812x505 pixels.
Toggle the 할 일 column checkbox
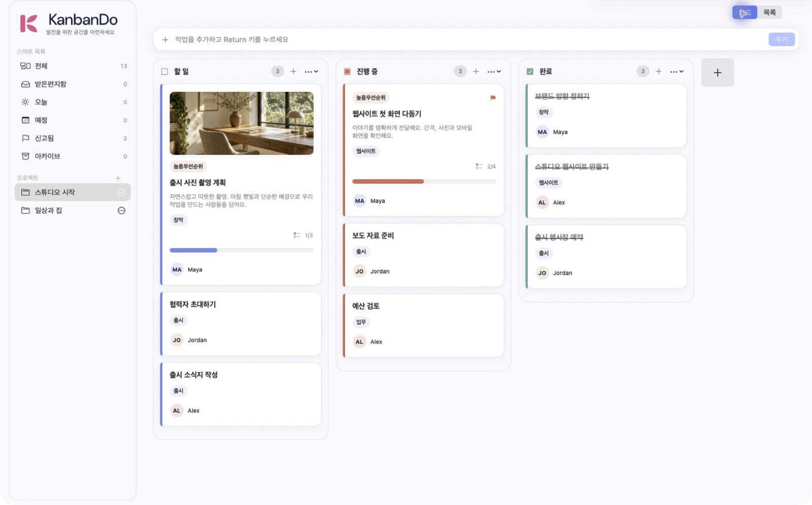[x=164, y=72]
